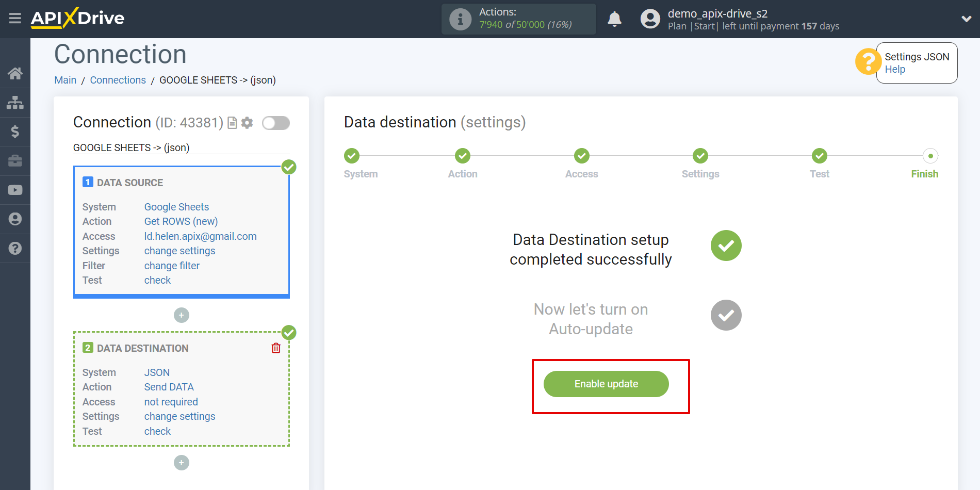This screenshot has width=980, height=490.
Task: Click the gray Auto-update checkmark
Action: [726, 315]
